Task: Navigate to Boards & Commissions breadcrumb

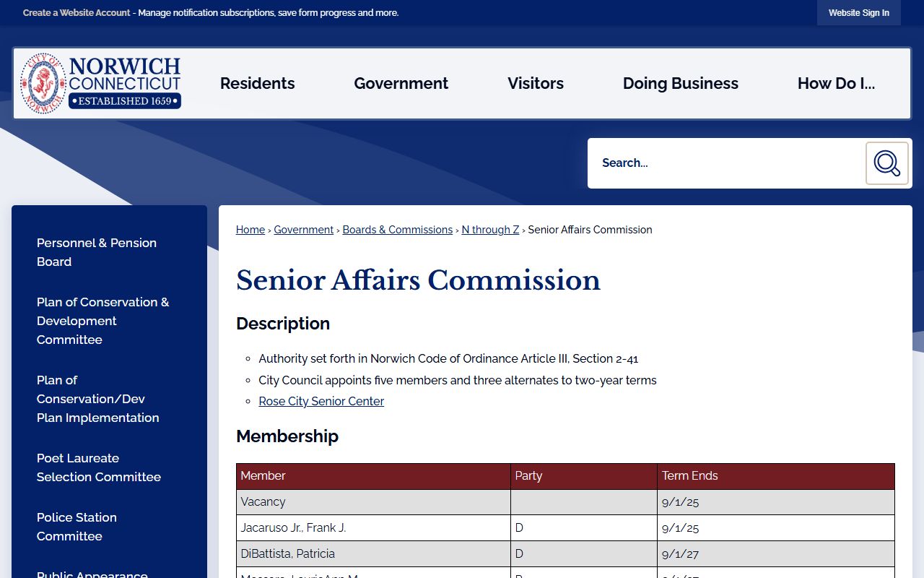Action: pyautogui.click(x=397, y=230)
